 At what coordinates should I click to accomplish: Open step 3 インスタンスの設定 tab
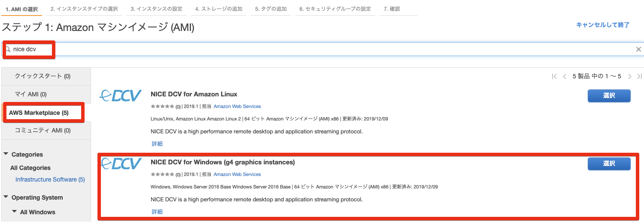click(157, 9)
